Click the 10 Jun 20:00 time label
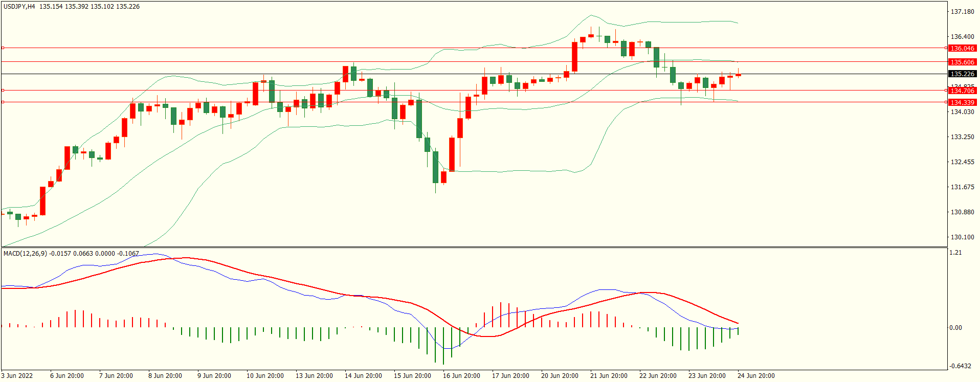Screen dimensions: 980x382 (x=265, y=375)
